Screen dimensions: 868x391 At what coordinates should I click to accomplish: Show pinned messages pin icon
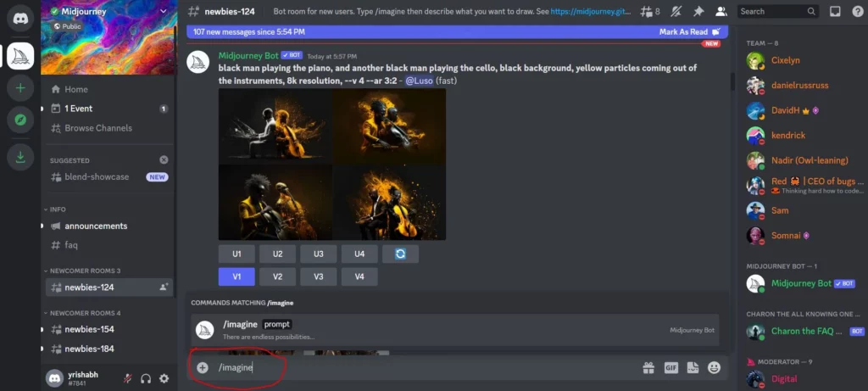(x=698, y=11)
